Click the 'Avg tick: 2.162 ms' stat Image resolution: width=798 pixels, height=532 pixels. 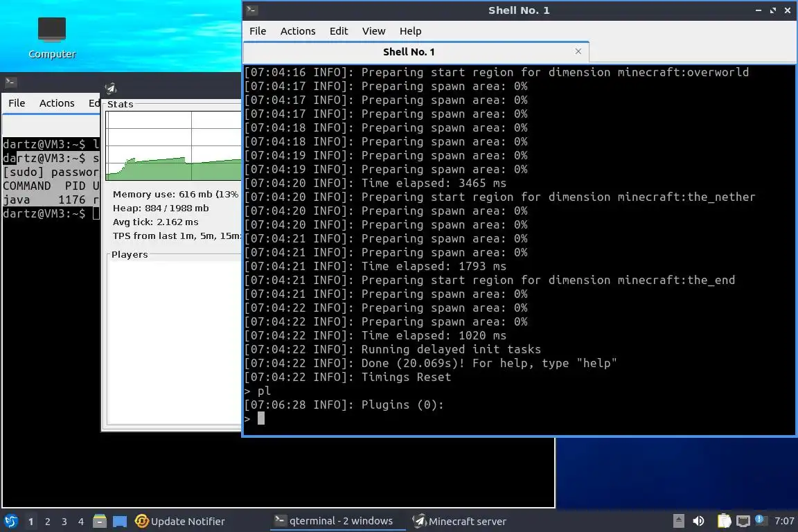click(x=156, y=222)
